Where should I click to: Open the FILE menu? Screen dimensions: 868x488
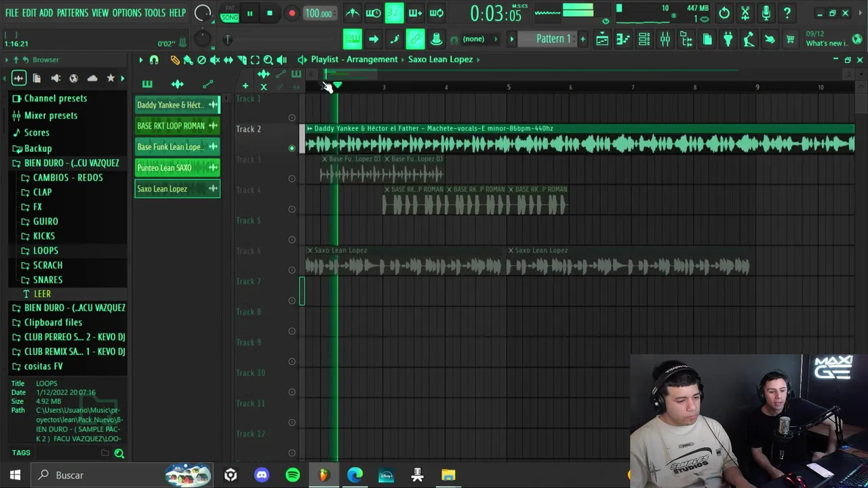click(x=12, y=13)
